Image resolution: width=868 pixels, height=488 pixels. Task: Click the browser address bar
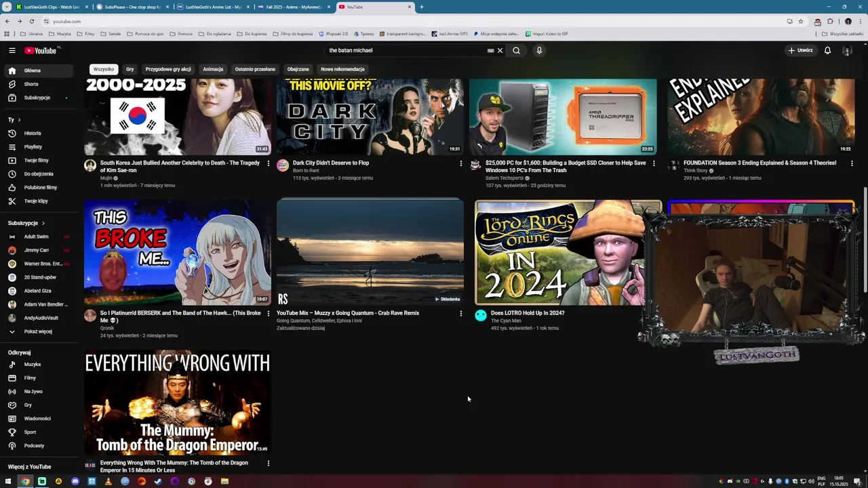(x=414, y=21)
